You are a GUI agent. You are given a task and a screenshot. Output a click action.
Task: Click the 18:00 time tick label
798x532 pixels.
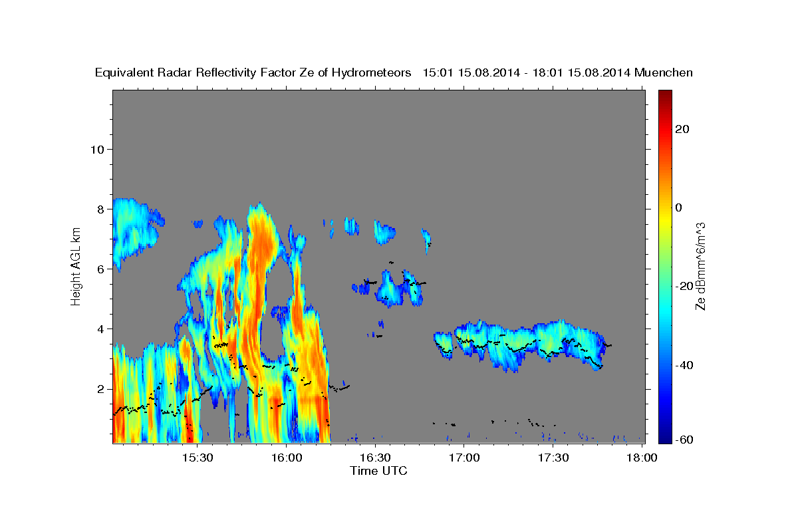point(641,458)
